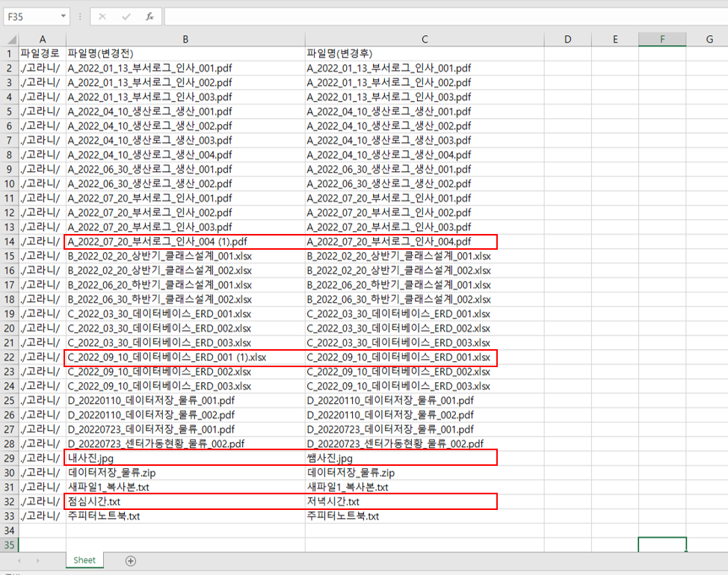Viewport: 728px width, 575px height.
Task: Click cell 'C_2022_03_30_데이터베이스_ERD_002.xlsx' in column B
Action: point(185,328)
